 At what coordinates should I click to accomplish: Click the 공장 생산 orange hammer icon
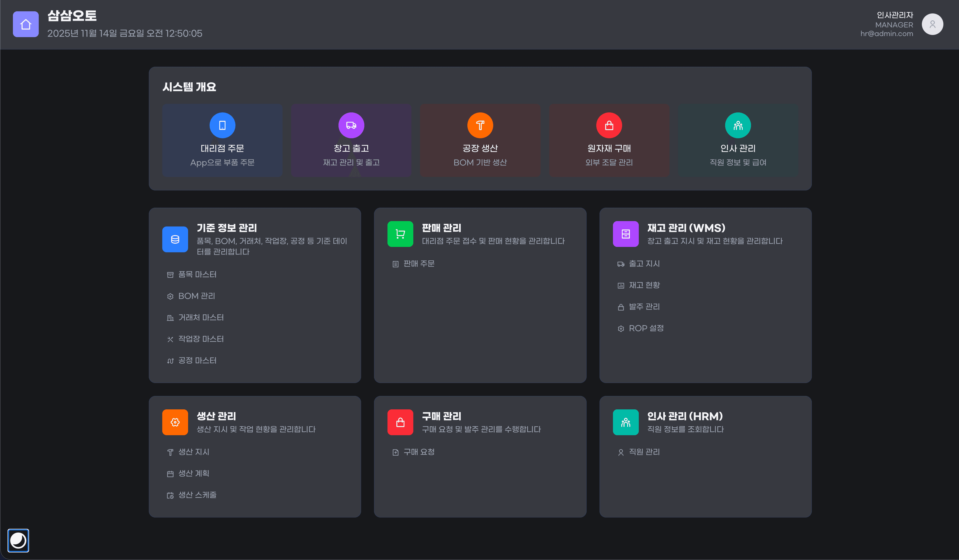(x=480, y=125)
